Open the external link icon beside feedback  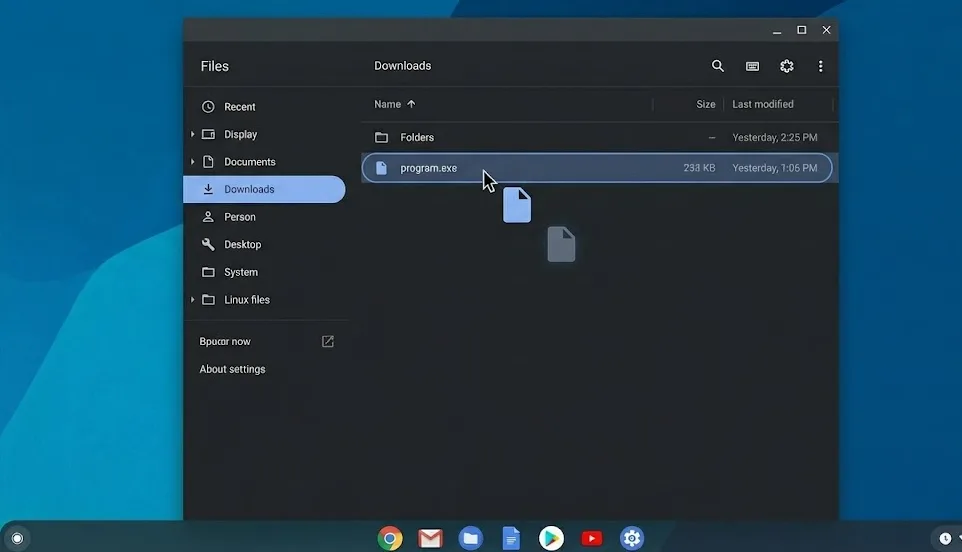[x=328, y=342]
